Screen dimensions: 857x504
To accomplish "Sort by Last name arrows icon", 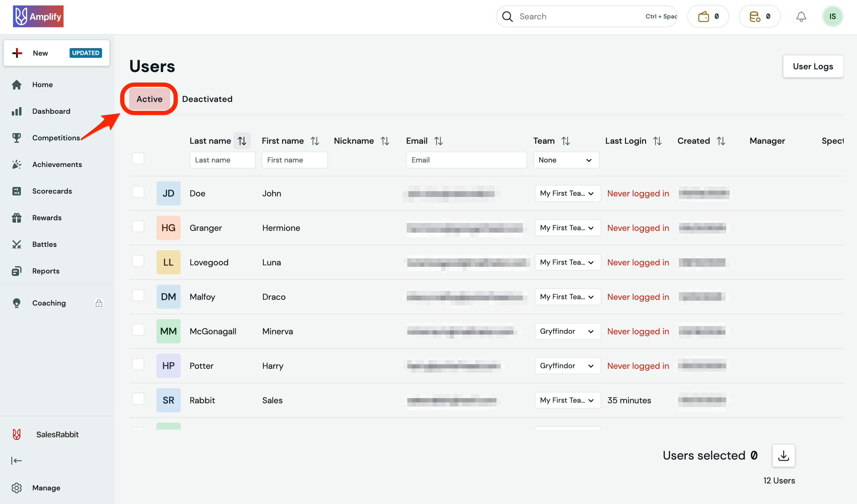I will pyautogui.click(x=242, y=141).
